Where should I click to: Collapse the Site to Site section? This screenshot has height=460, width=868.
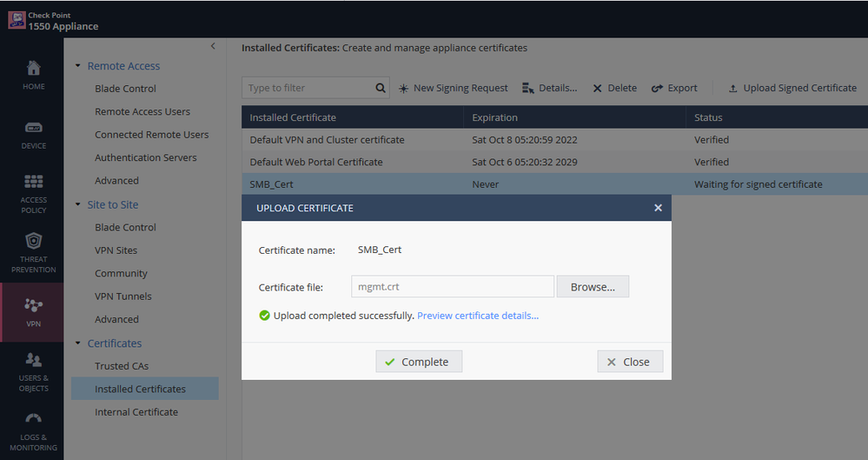pos(78,205)
